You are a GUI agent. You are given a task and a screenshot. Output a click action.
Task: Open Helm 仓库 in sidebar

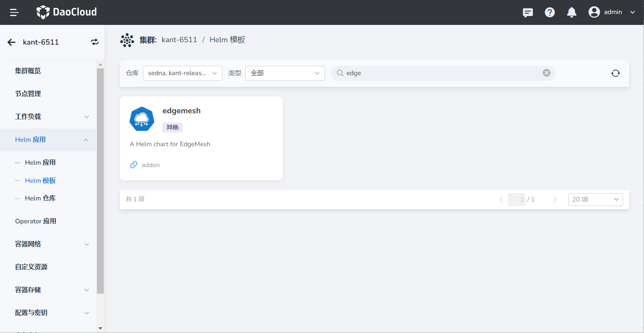point(40,198)
